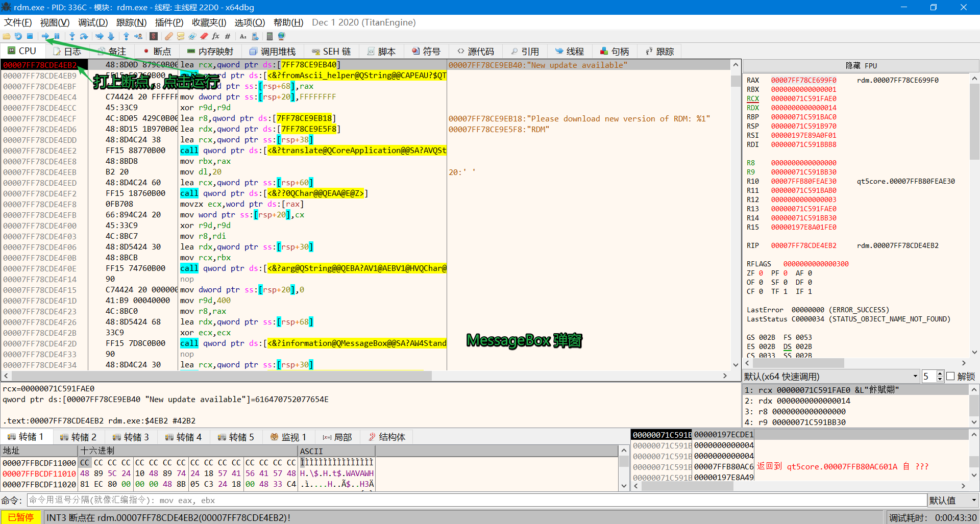Viewport: 980px width, 524px height.
Task: Click the Open file folder icon
Action: pyautogui.click(x=7, y=36)
